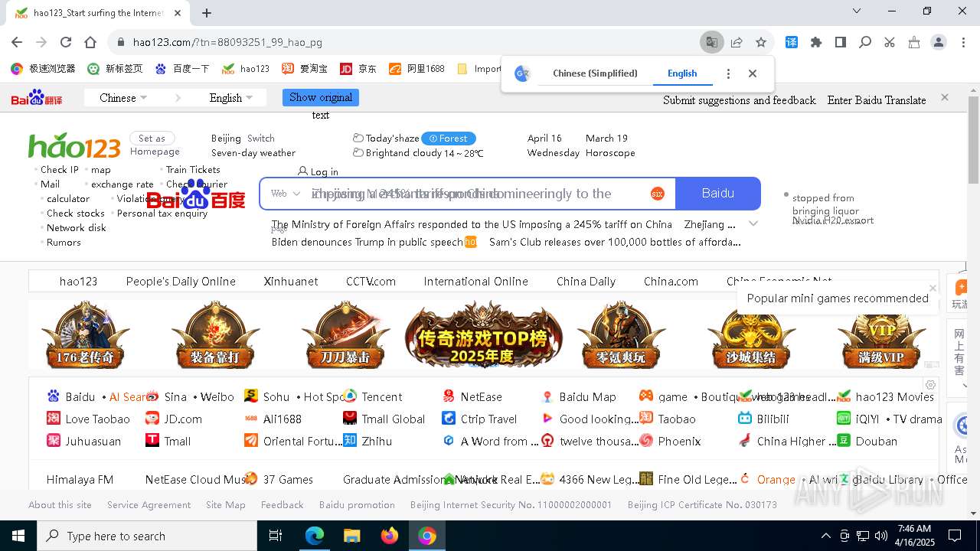Screen dimensions: 980x551
Task: Open the 176 legend game banner
Action: tap(85, 334)
